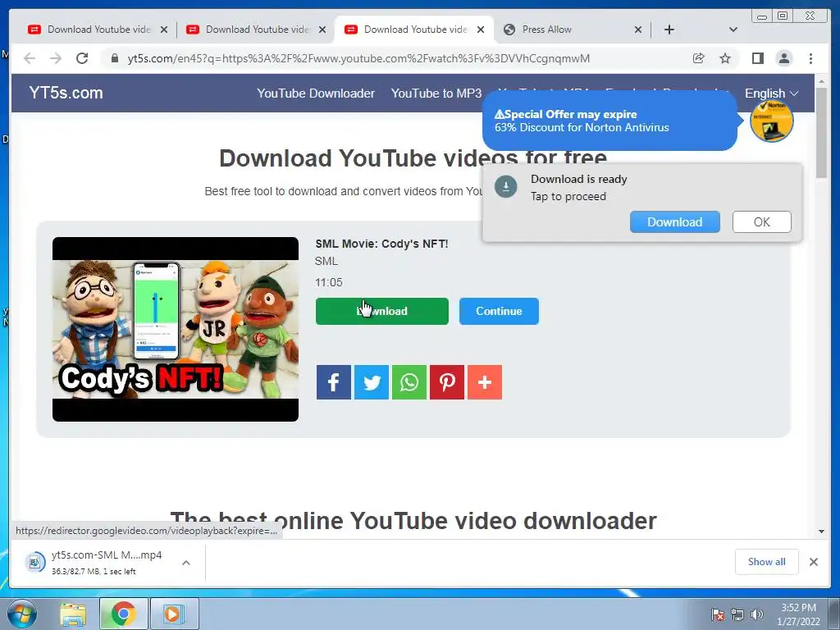Open Windows Start menu

click(x=21, y=614)
